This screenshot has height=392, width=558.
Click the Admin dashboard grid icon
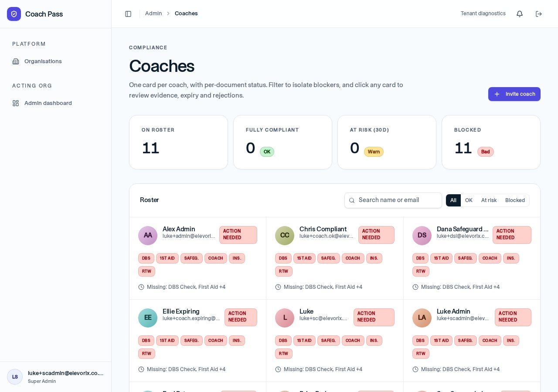pos(16,103)
